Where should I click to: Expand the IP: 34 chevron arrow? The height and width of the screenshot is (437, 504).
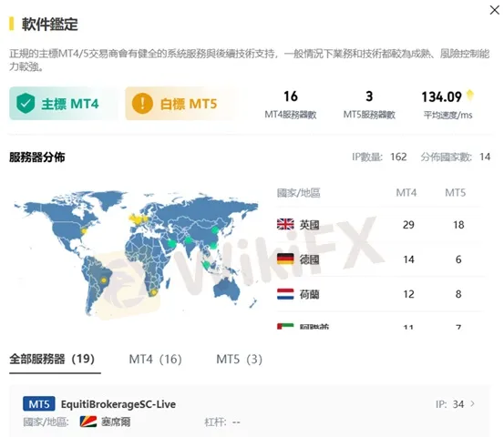coord(472,403)
